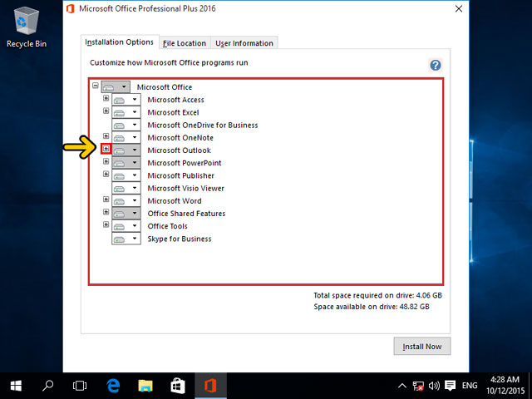
Task: Click volume speaker tray icon
Action: (x=434, y=386)
